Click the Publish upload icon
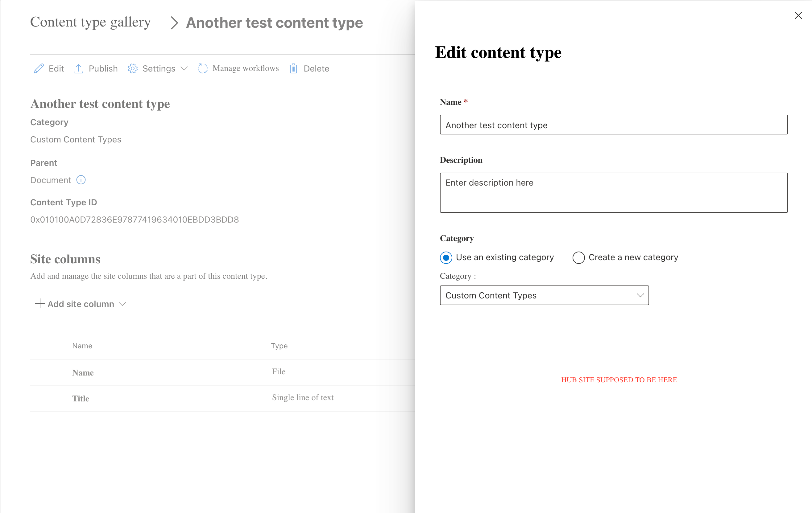 click(x=79, y=68)
